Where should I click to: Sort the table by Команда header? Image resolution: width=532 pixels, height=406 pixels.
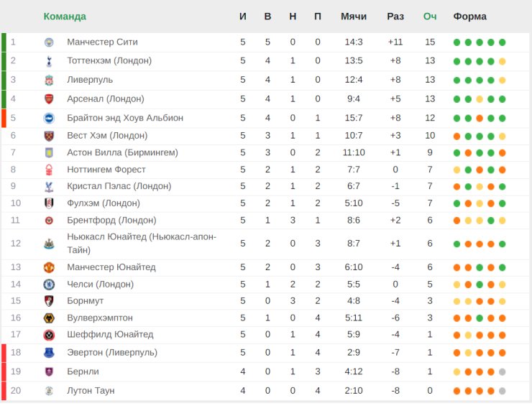(x=65, y=17)
